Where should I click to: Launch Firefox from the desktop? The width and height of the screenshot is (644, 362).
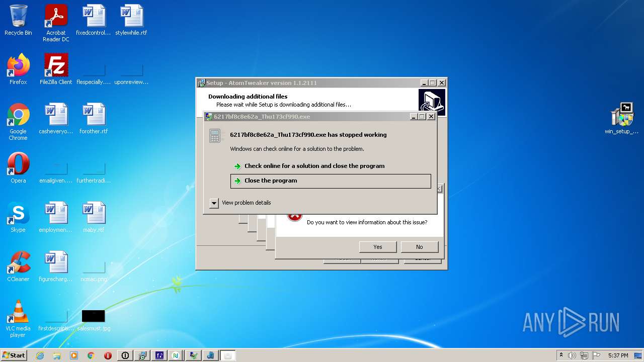pos(18,69)
